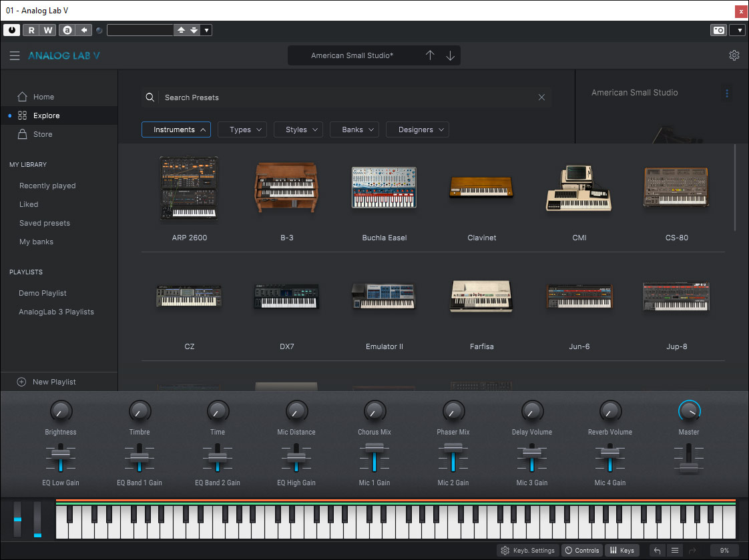Open the hamburger main menu
Screen dimensions: 749x560
coord(15,56)
